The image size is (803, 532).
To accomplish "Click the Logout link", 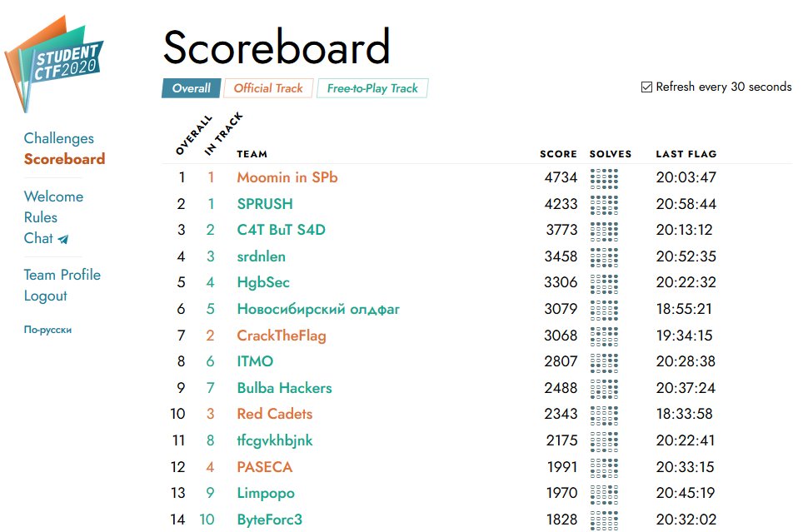I will click(45, 296).
